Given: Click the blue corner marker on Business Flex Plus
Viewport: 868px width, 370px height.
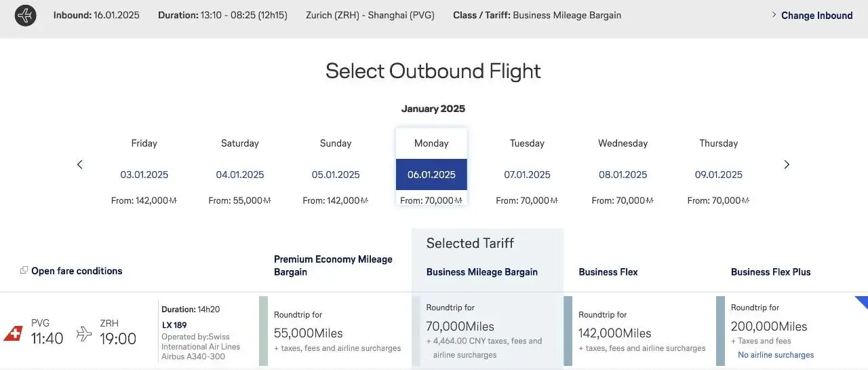Looking at the screenshot, I should pyautogui.click(x=862, y=301).
